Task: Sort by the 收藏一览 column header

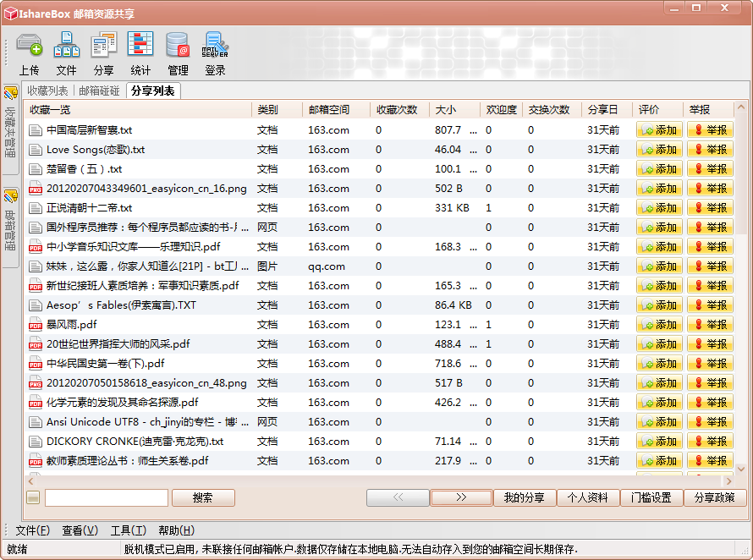Action: pos(138,109)
